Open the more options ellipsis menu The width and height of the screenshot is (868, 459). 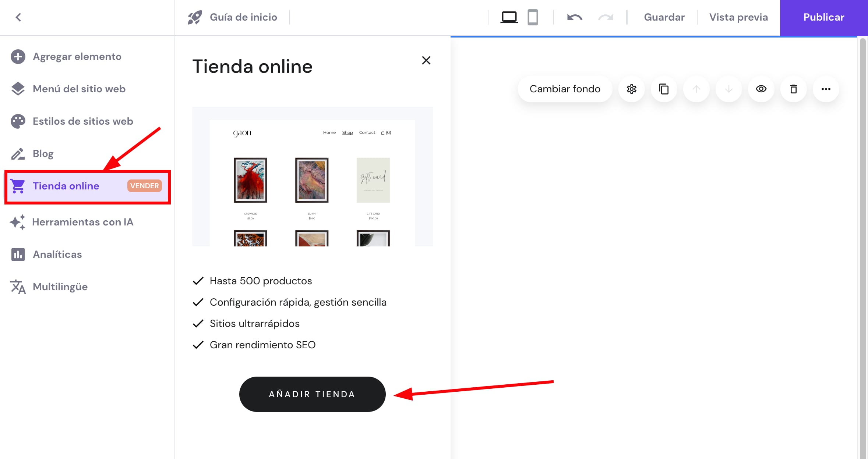826,89
